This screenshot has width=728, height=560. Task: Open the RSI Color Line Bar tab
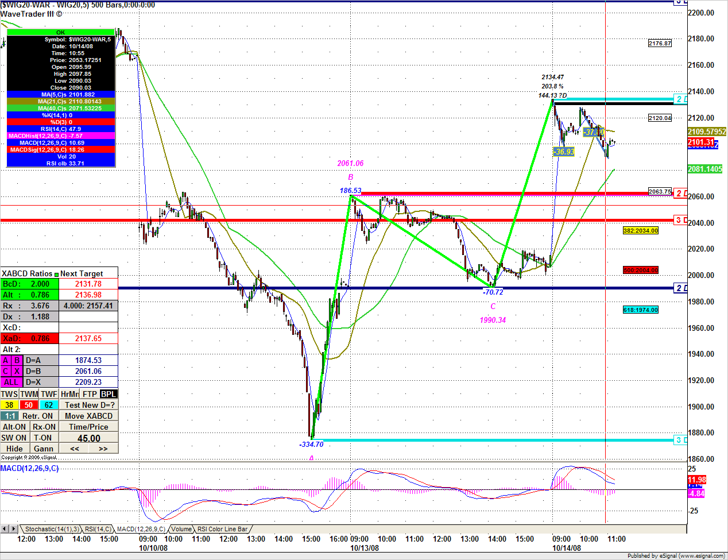(x=222, y=529)
